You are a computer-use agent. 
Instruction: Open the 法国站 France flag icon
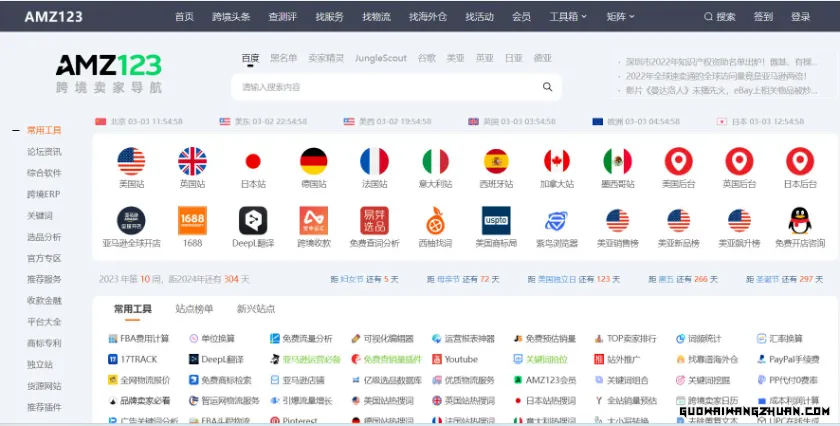(x=374, y=161)
